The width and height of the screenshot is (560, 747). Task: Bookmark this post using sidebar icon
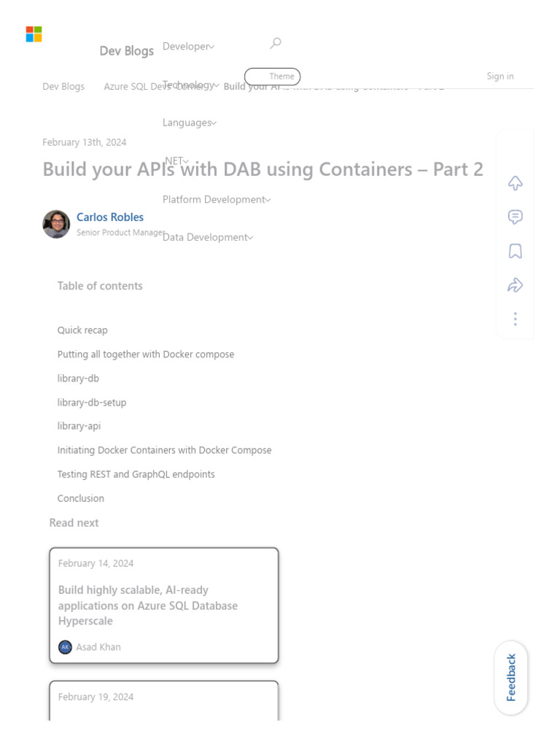(515, 251)
